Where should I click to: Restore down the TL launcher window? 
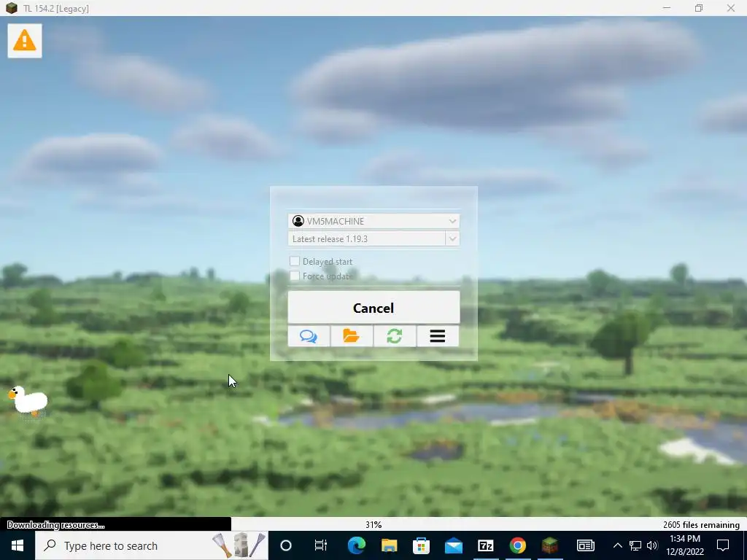click(x=698, y=8)
